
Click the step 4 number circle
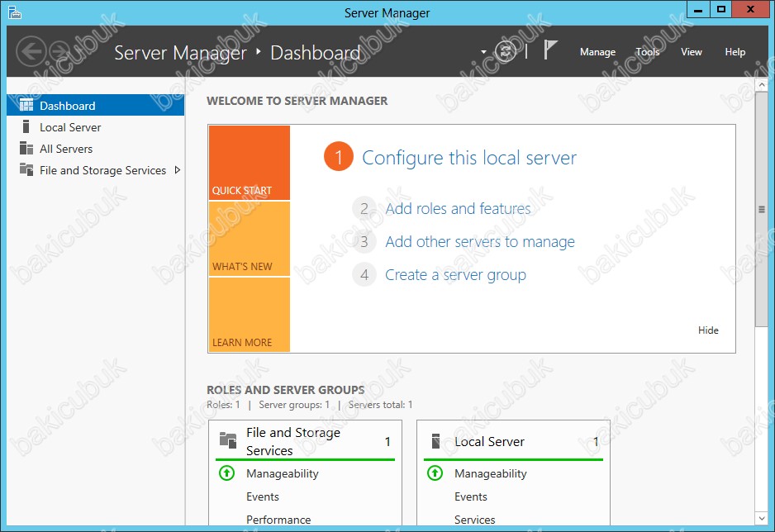tap(364, 274)
